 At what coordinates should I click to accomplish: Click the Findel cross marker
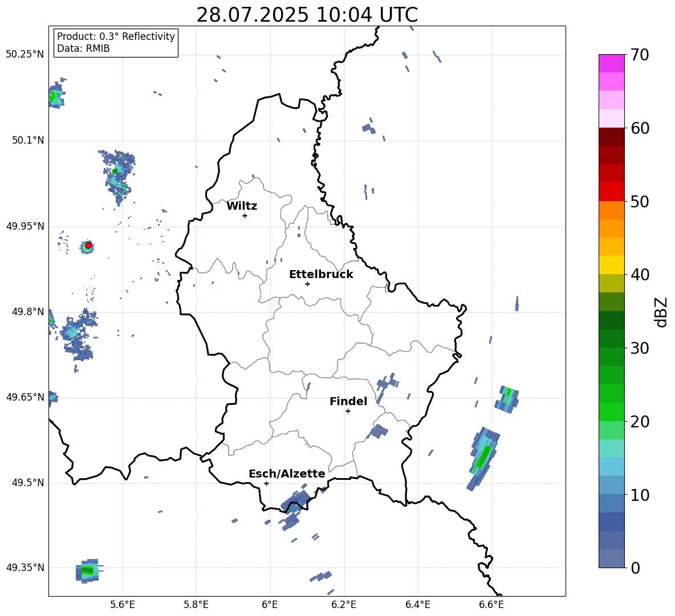(x=348, y=411)
